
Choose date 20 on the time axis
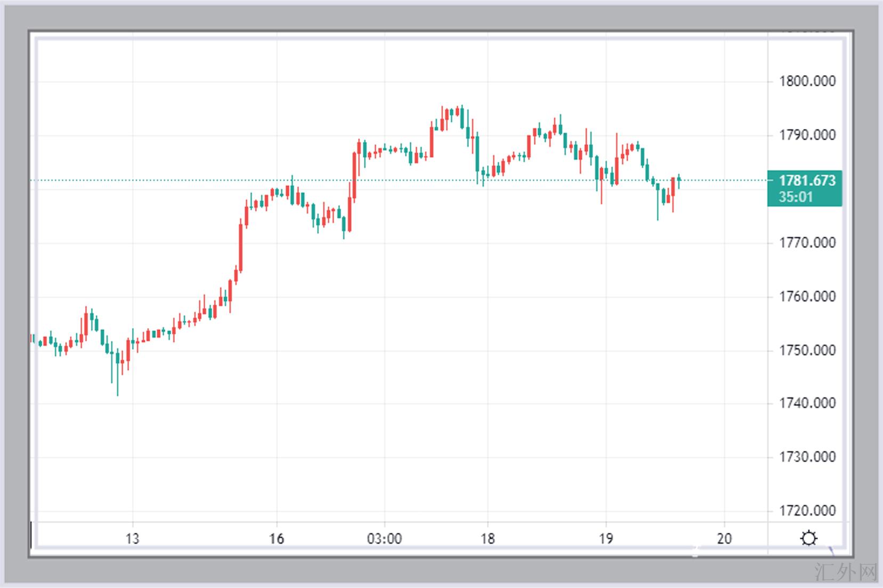click(x=724, y=539)
